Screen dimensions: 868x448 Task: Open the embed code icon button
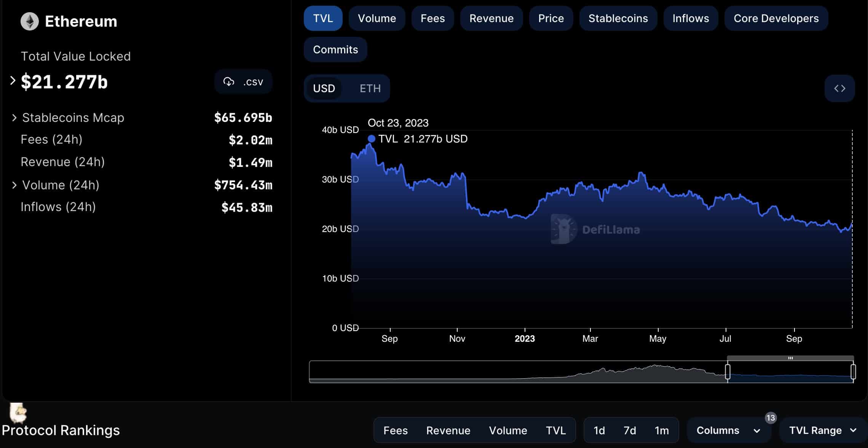point(839,88)
